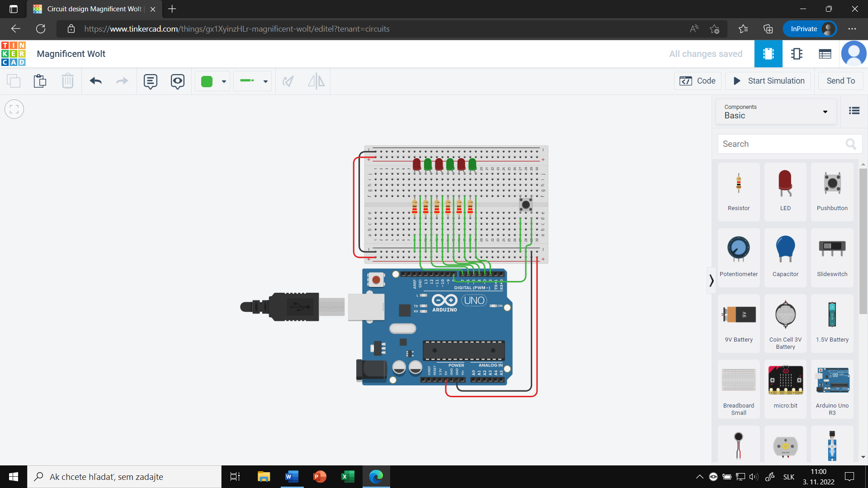Viewport: 868px width, 488px height.
Task: Toggle notes visibility eye icon
Action: pyautogui.click(x=177, y=81)
